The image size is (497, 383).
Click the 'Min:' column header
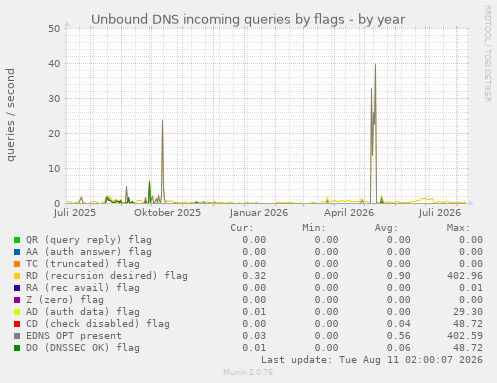point(314,228)
